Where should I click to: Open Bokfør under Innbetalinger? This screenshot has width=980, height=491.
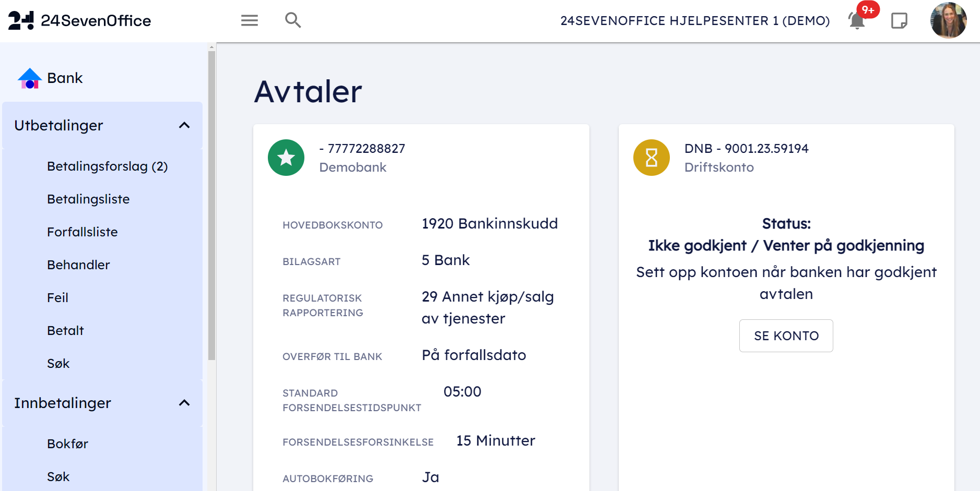pyautogui.click(x=67, y=444)
